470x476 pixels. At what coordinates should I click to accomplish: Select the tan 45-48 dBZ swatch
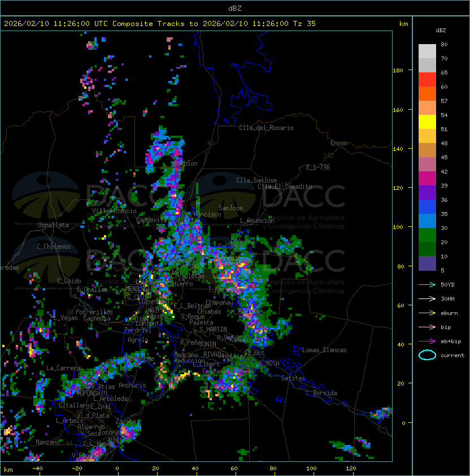[x=427, y=150]
